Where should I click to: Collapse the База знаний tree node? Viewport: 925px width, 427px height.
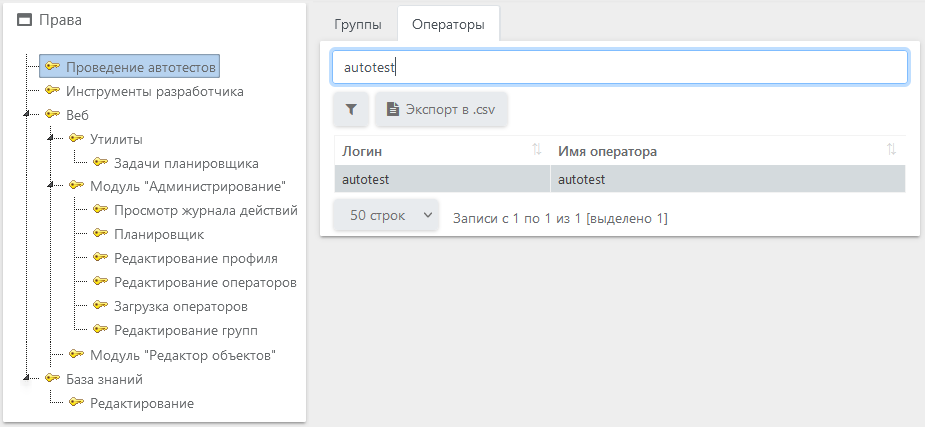[25, 379]
